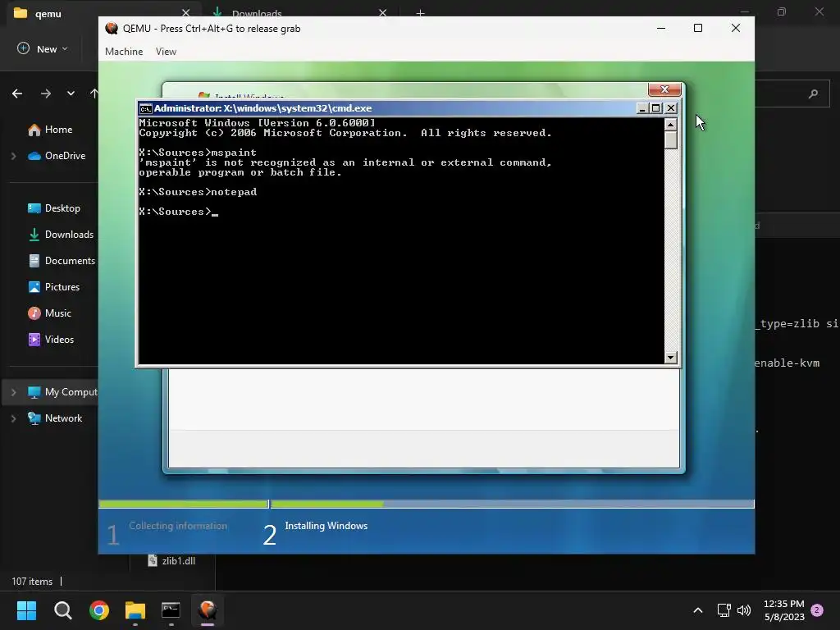Click inside the cmd prompt line
Screen dimensions: 840x630
pos(178,212)
